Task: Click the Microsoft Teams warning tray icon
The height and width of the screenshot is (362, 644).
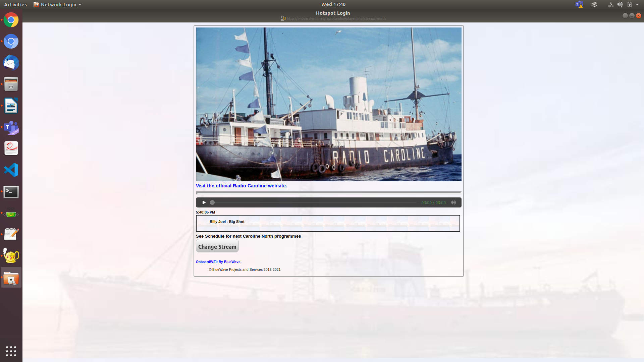Action: [579, 4]
